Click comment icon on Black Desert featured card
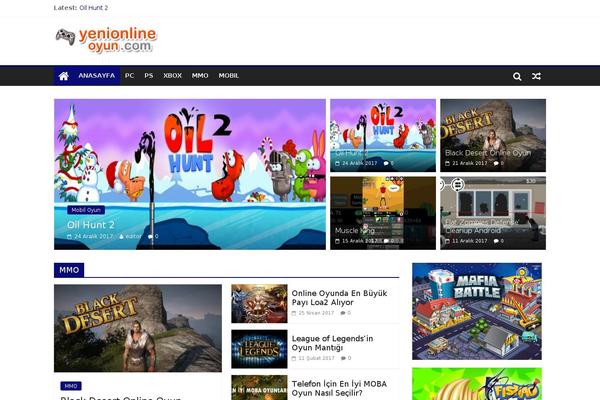 click(x=496, y=163)
